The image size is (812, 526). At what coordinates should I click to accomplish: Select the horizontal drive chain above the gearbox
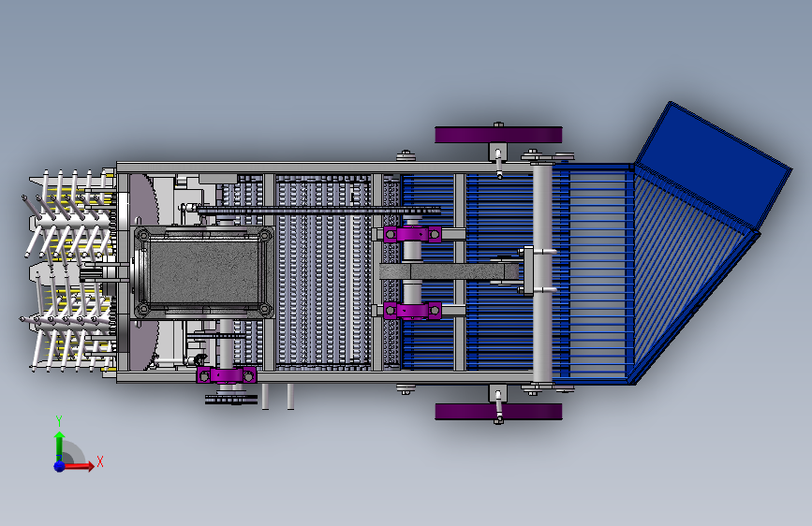pos(318,211)
